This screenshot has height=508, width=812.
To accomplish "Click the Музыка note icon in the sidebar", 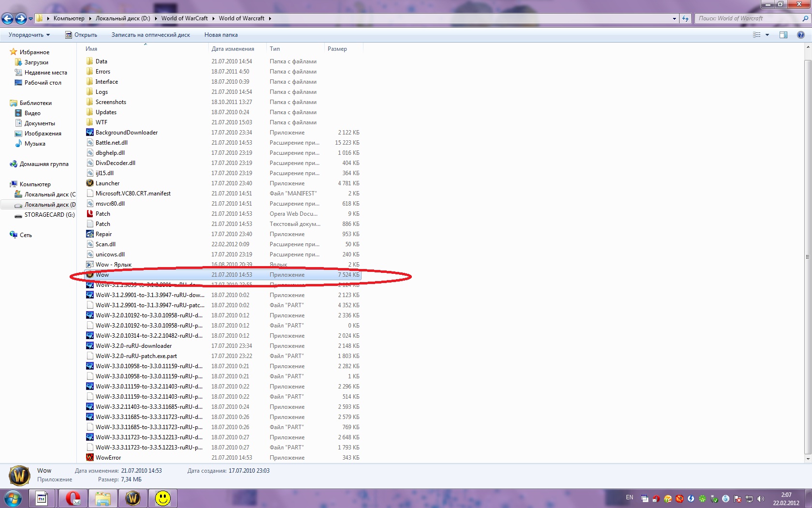I will (18, 144).
